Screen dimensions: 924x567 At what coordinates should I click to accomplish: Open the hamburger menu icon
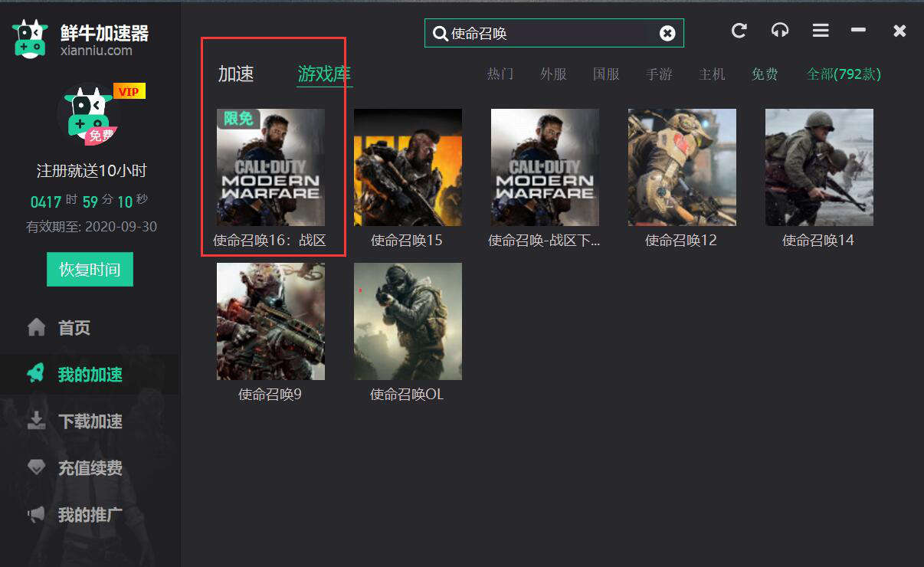pyautogui.click(x=821, y=31)
